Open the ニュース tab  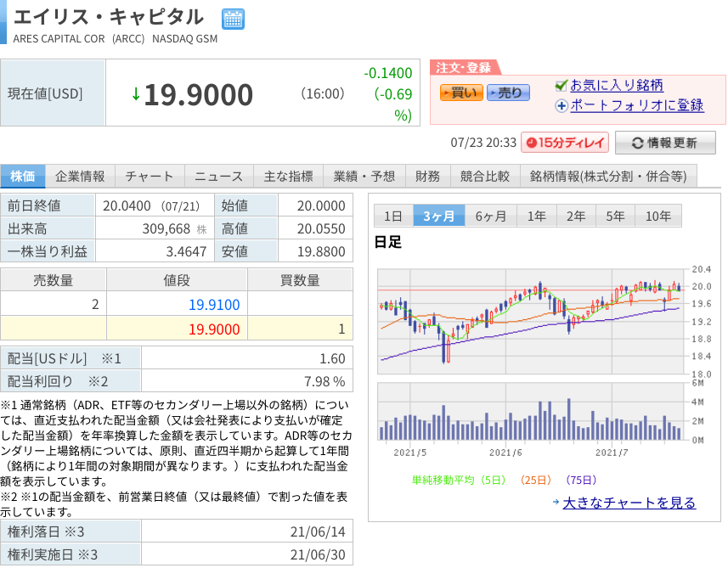218,177
